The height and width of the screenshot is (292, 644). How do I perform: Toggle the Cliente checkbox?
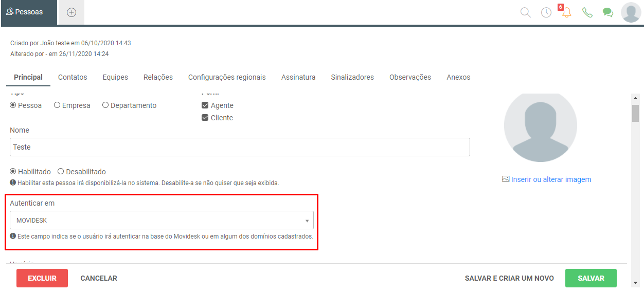(x=205, y=118)
